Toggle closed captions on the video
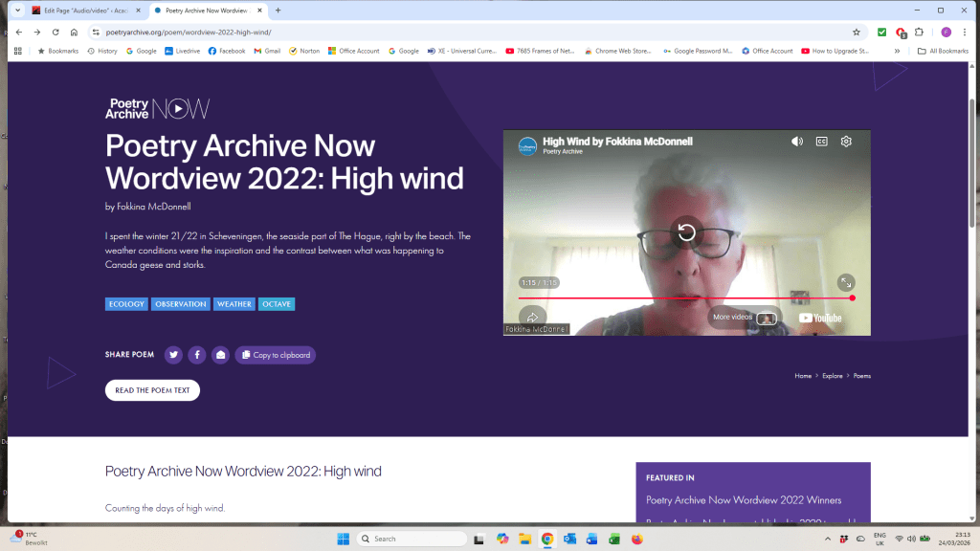The width and height of the screenshot is (980, 551). click(x=821, y=142)
